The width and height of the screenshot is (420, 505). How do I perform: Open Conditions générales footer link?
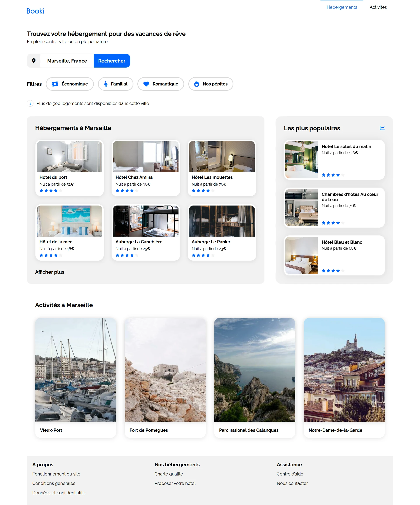(x=54, y=483)
